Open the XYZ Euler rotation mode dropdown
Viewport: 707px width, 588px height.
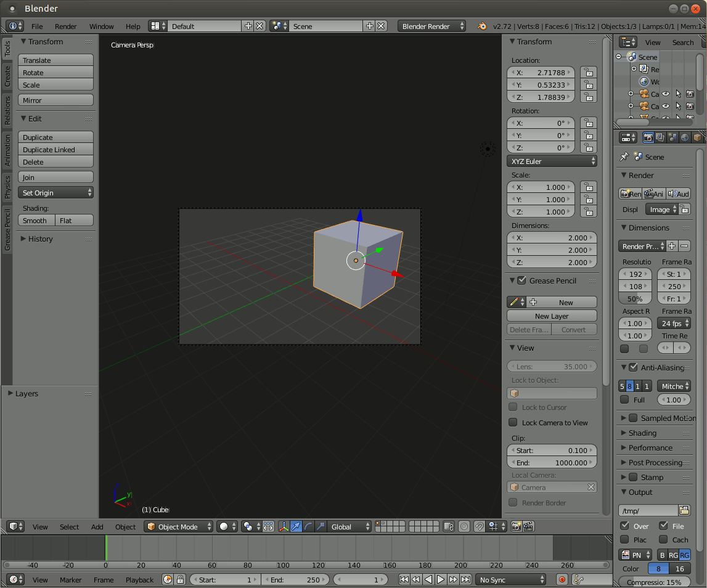(x=552, y=161)
